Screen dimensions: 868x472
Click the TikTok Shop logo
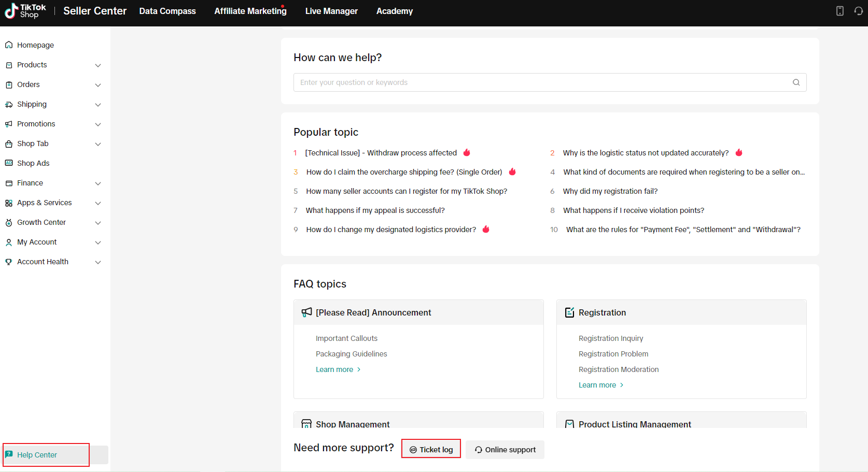pos(24,11)
